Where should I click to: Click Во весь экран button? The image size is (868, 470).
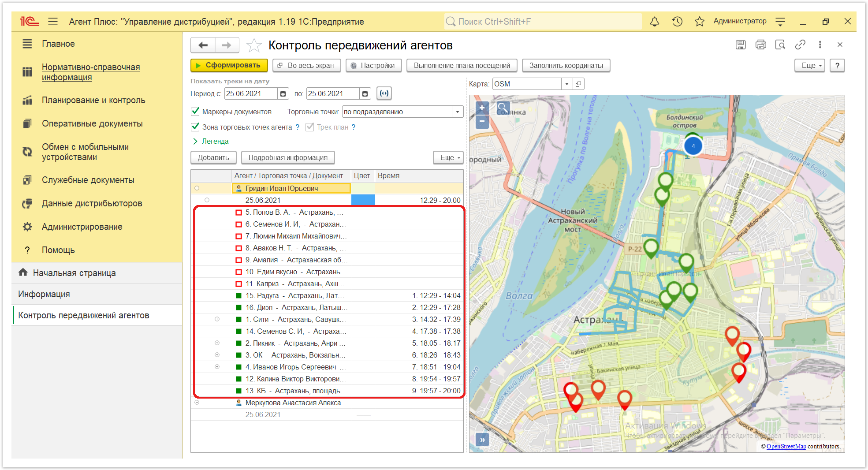tap(306, 65)
